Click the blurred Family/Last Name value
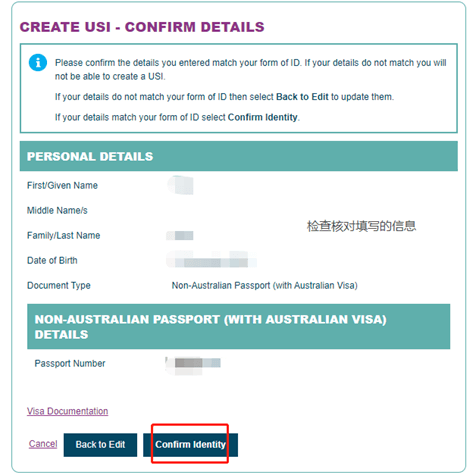 180,235
